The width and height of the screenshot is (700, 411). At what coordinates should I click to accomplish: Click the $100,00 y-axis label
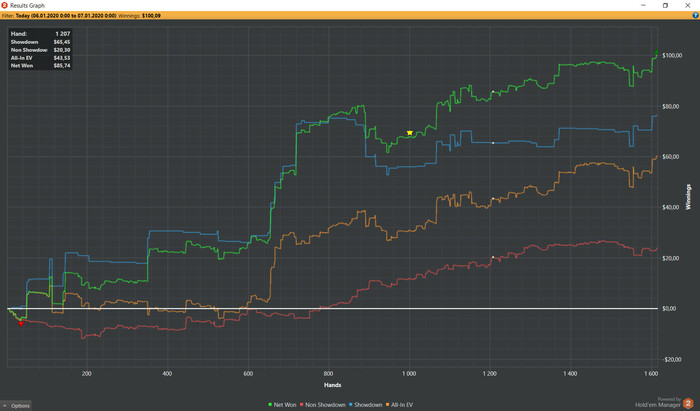pyautogui.click(x=672, y=55)
